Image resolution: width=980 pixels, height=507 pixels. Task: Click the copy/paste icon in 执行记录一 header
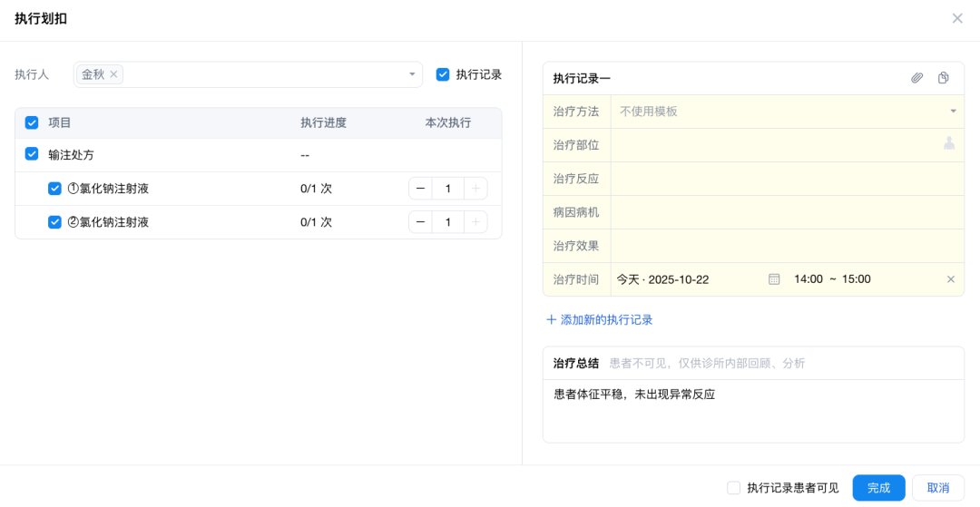coord(944,79)
